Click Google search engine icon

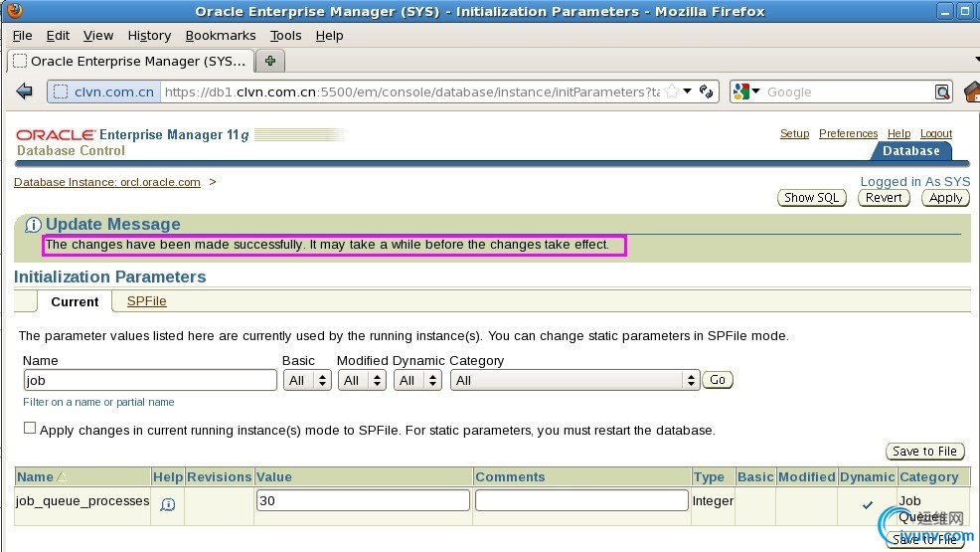point(741,92)
